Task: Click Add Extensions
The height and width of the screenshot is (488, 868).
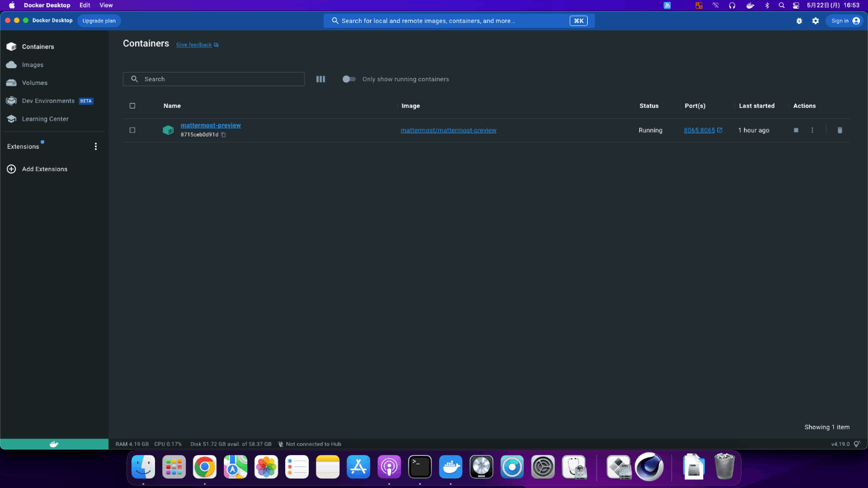Action: pos(37,169)
